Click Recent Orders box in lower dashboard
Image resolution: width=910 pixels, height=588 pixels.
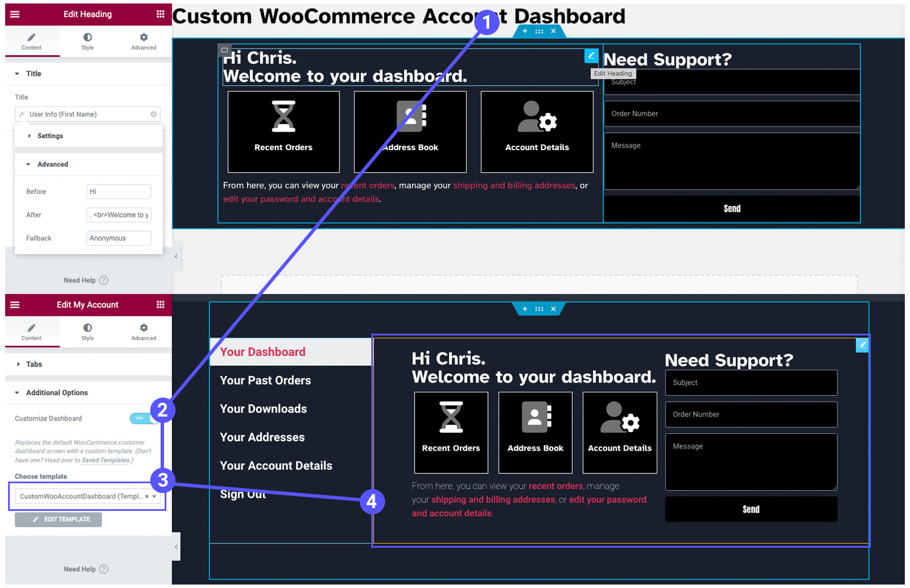pyautogui.click(x=451, y=433)
